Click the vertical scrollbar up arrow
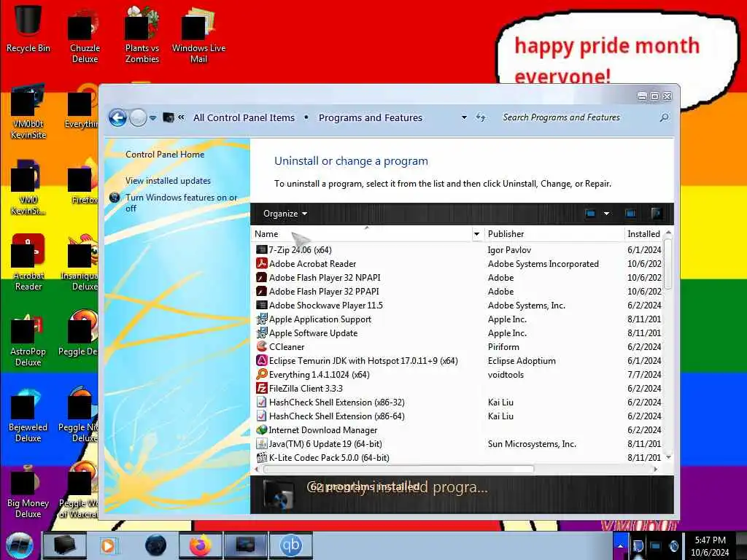Viewport: 747px width, 560px height. tap(668, 233)
